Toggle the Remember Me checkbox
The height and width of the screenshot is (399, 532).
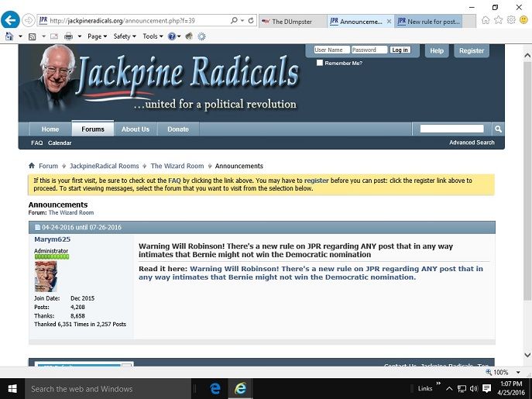[x=319, y=63]
